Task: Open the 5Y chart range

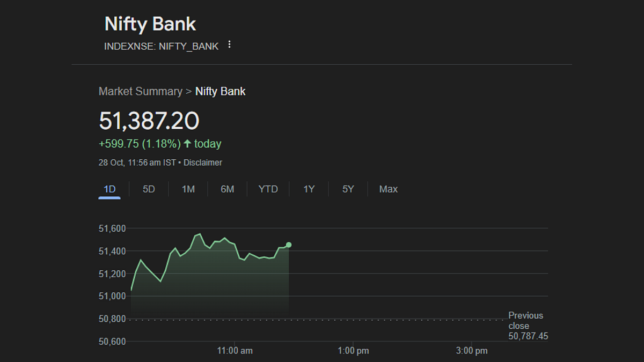Action: pyautogui.click(x=348, y=189)
